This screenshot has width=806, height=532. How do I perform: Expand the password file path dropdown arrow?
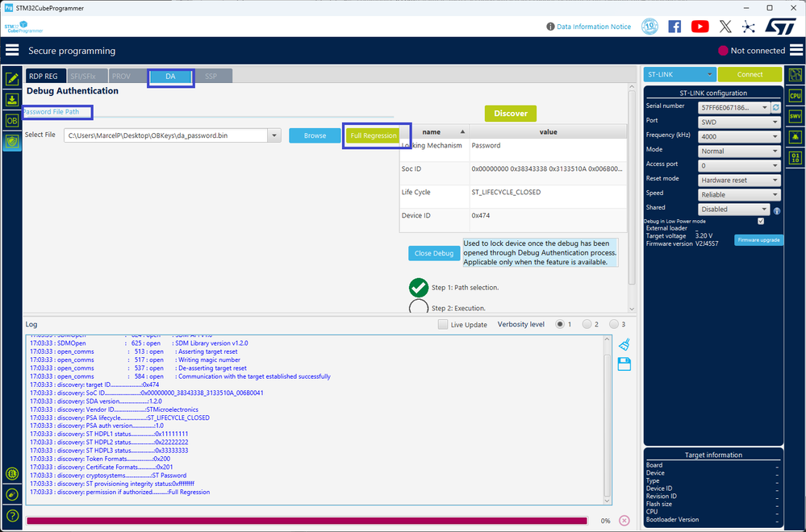click(x=274, y=135)
